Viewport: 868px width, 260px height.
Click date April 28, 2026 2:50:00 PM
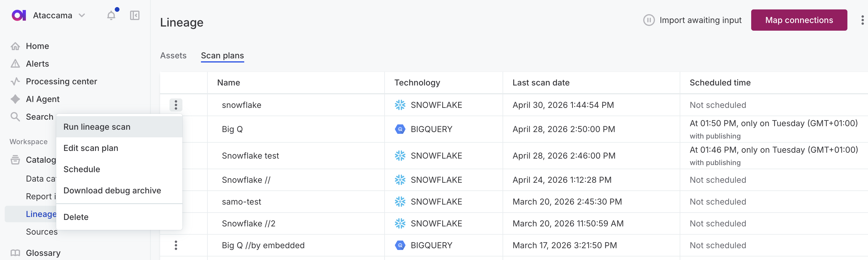[564, 129]
